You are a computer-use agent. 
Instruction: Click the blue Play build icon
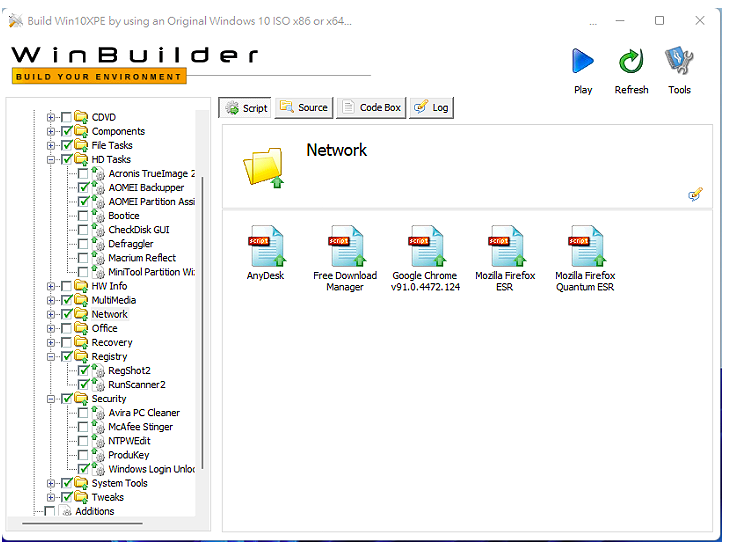(583, 61)
